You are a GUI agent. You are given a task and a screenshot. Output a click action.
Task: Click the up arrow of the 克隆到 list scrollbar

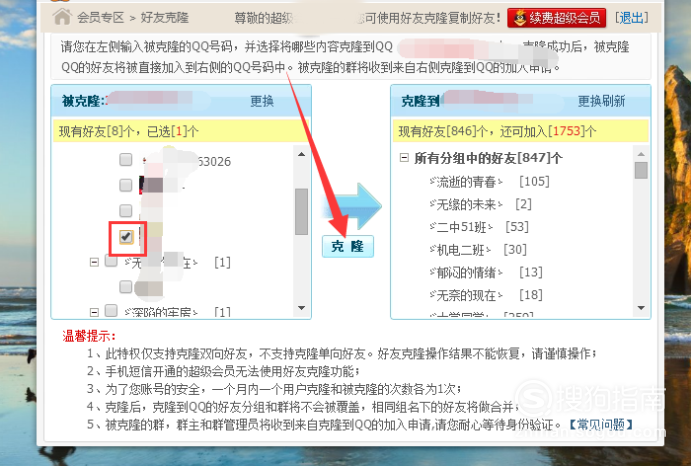pyautogui.click(x=641, y=154)
